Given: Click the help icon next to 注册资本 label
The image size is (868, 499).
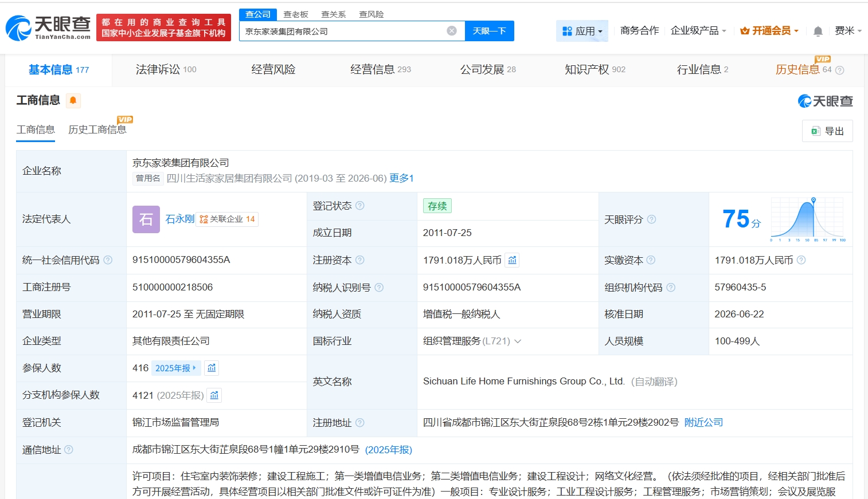Looking at the screenshot, I should pyautogui.click(x=360, y=260).
